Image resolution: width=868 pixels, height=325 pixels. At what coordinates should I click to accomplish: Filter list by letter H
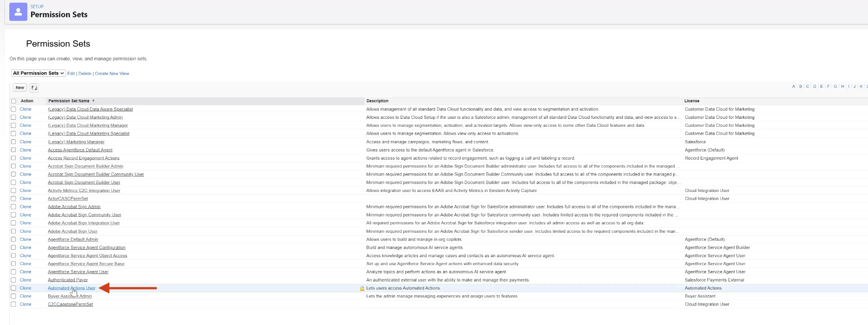[843, 86]
